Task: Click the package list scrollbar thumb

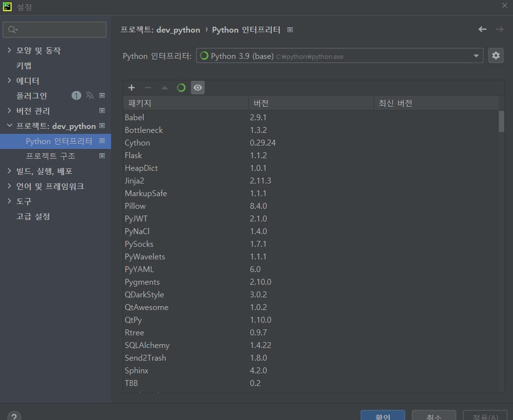Action: click(501, 121)
